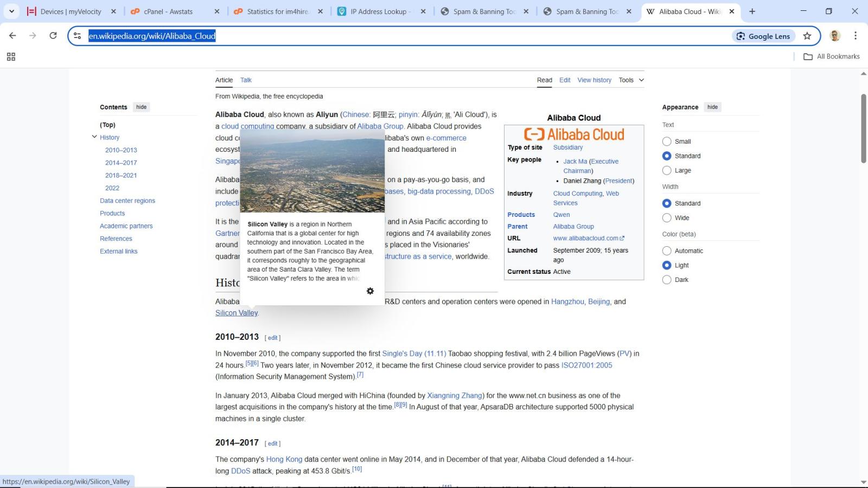Select the Small text size option
This screenshot has width=868, height=488.
[667, 142]
